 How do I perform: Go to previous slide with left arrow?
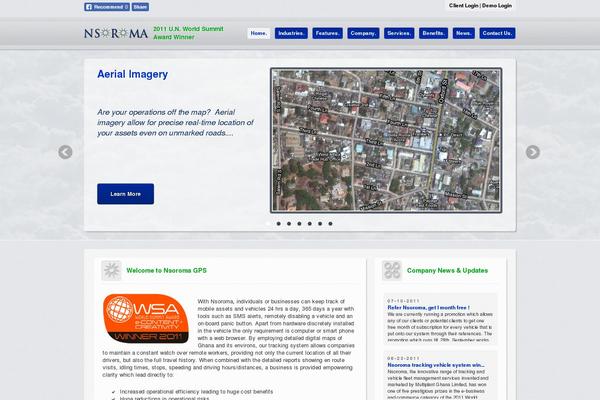point(65,152)
